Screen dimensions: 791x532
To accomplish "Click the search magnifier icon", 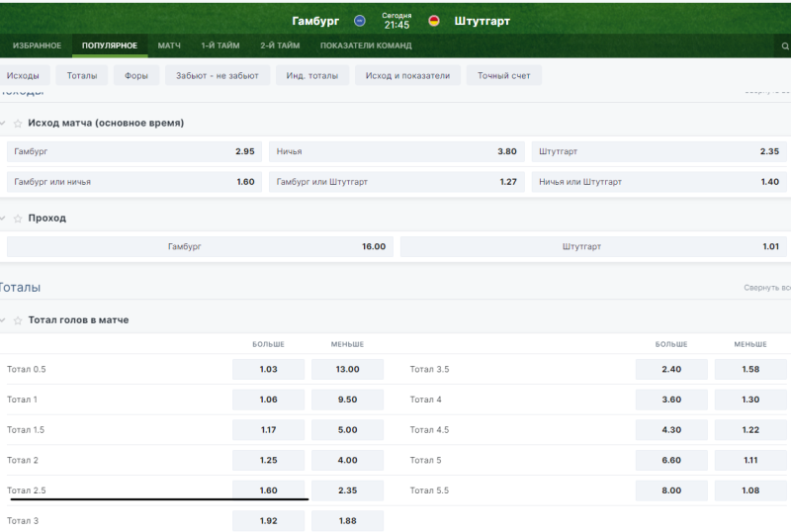I will [x=784, y=46].
